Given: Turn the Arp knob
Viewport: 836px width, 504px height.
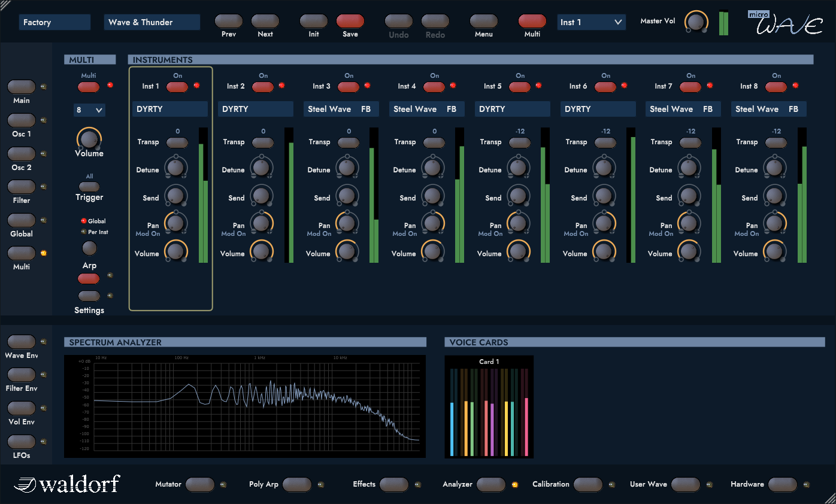Looking at the screenshot, I should click(x=89, y=248).
